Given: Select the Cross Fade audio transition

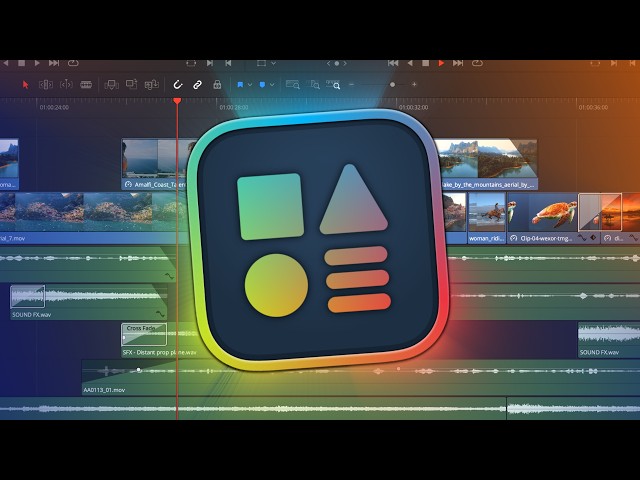Looking at the screenshot, I should (144, 334).
